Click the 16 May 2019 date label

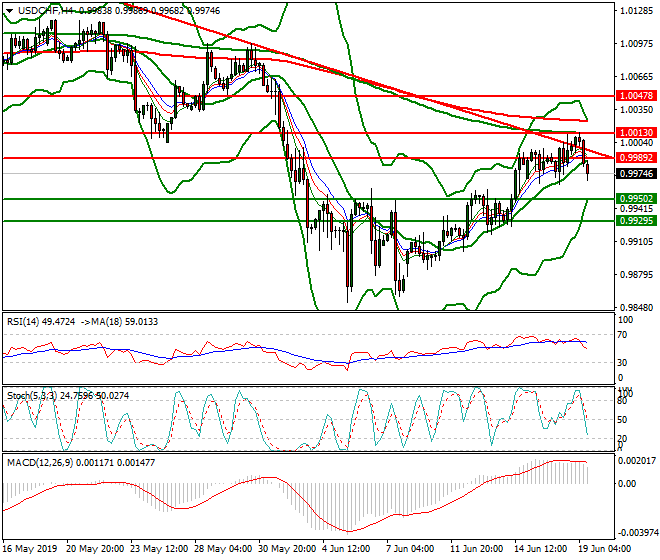point(29,549)
